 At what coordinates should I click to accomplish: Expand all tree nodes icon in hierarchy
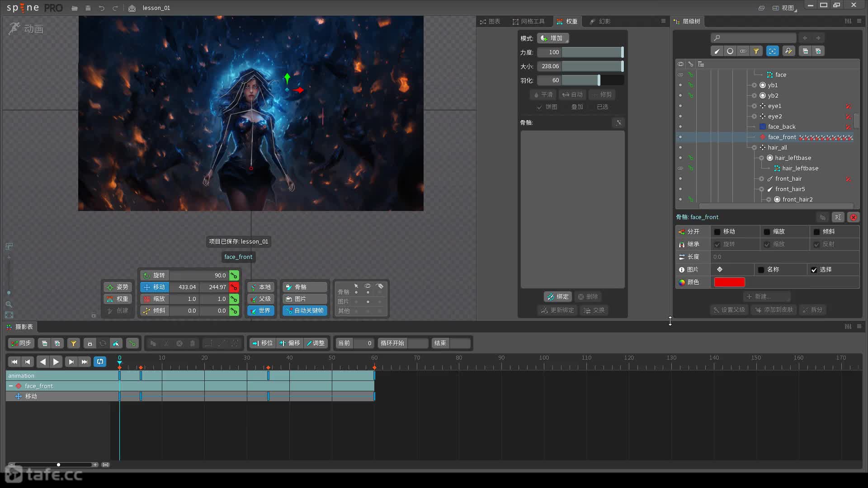click(818, 51)
